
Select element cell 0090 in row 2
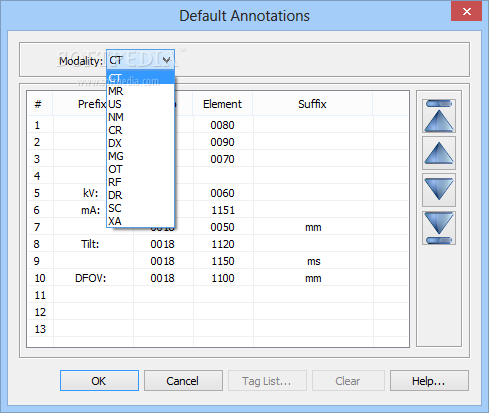tap(223, 142)
